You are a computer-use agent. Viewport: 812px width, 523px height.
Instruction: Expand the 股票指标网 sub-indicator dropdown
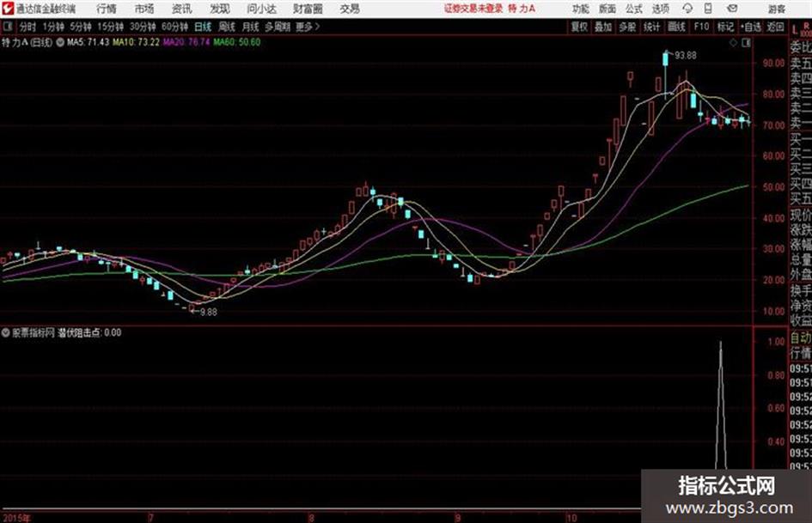5,332
